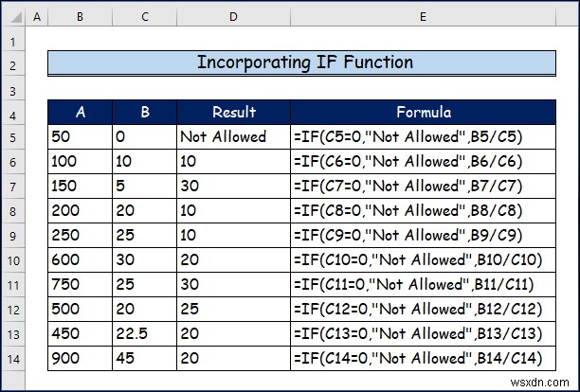Select row 5 header
The width and height of the screenshot is (580, 392).
(12, 136)
